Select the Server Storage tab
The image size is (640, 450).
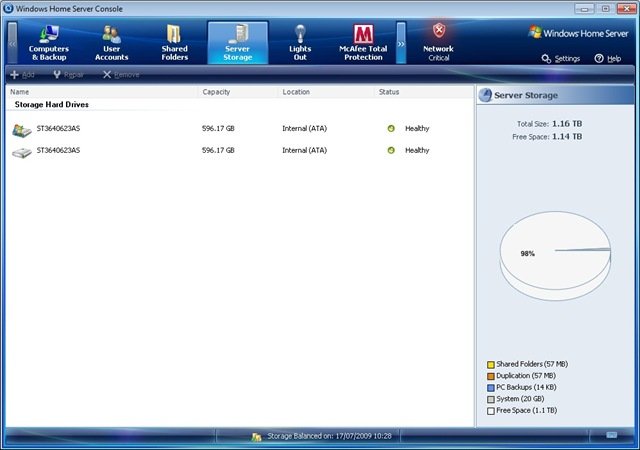tap(238, 43)
